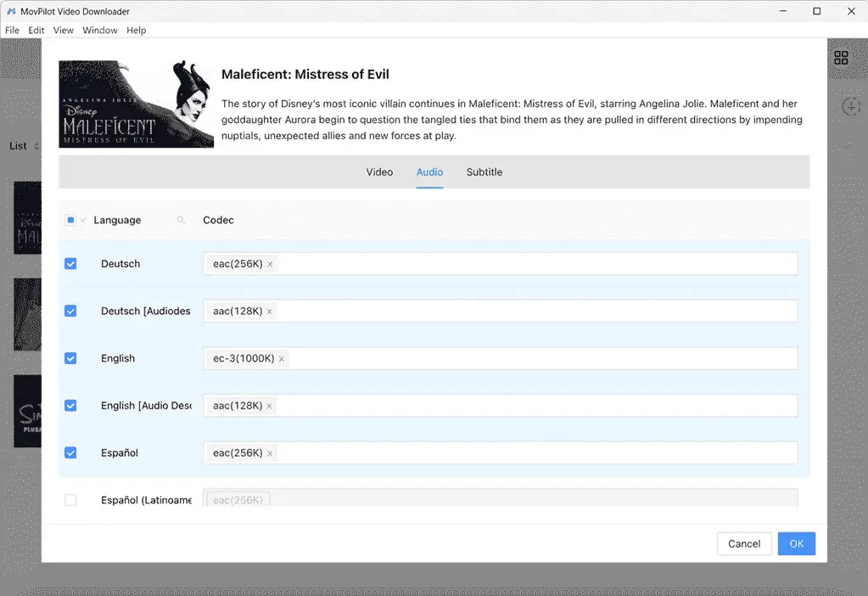Switch to the Subtitle tab
The height and width of the screenshot is (596, 868).
(x=484, y=171)
